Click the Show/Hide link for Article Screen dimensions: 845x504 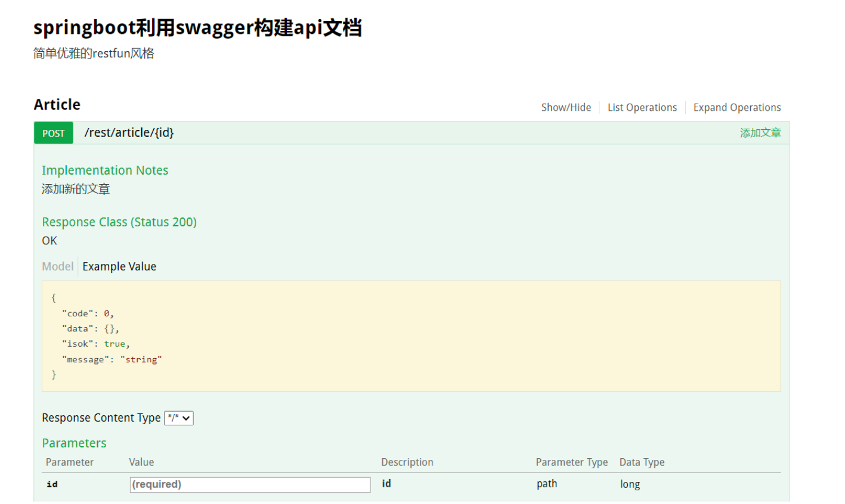tap(566, 107)
